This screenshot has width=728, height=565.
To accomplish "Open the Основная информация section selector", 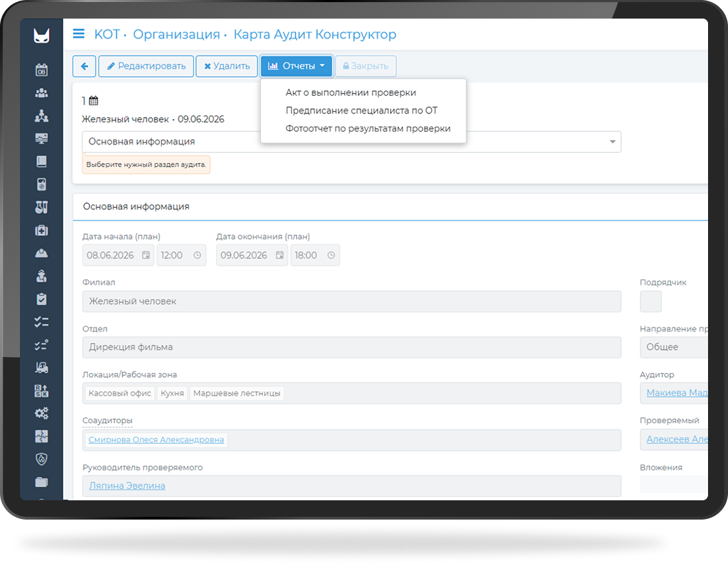I will (x=352, y=142).
